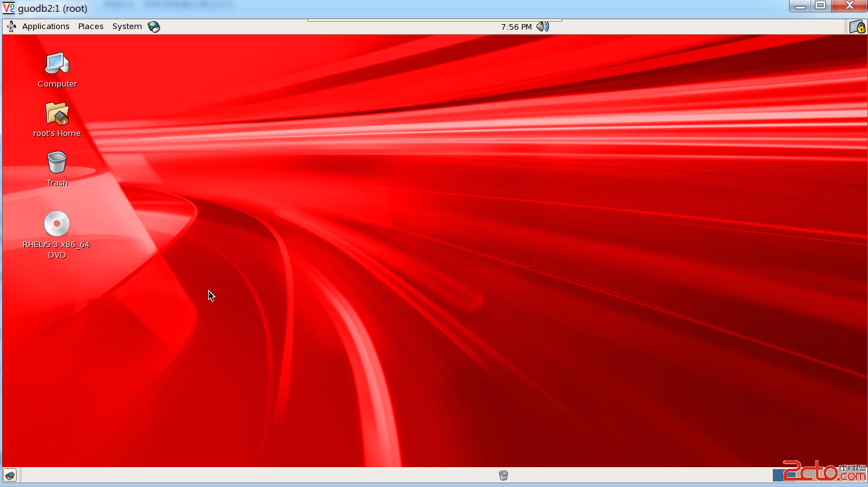Open the Computer desktop icon

point(57,64)
